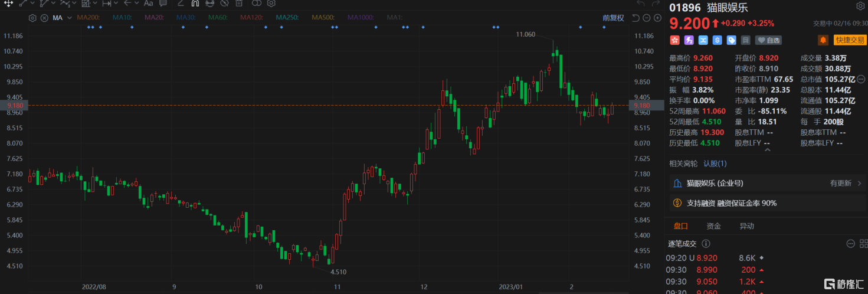The image size is (868, 294).
Task: Delete all drawings with trash icon
Action: (238, 3)
